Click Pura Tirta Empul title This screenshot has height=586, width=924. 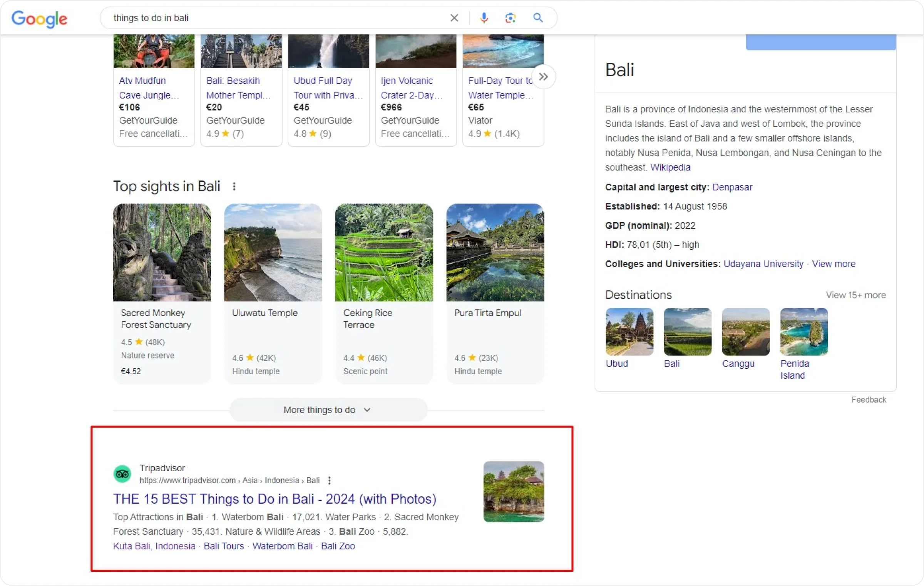coord(488,313)
